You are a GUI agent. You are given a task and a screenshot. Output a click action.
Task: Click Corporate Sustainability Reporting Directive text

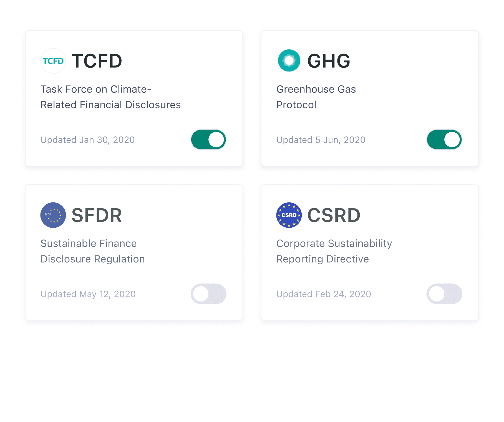pos(334,251)
